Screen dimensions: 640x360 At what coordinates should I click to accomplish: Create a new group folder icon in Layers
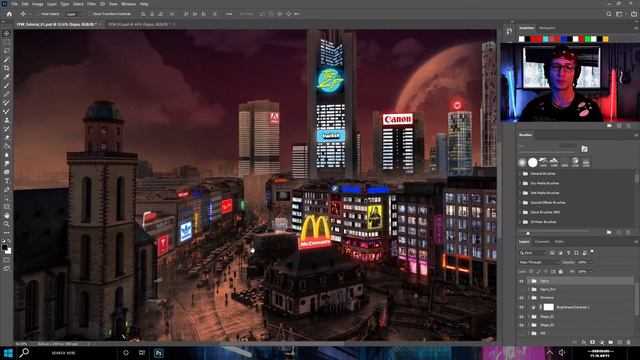click(611, 342)
